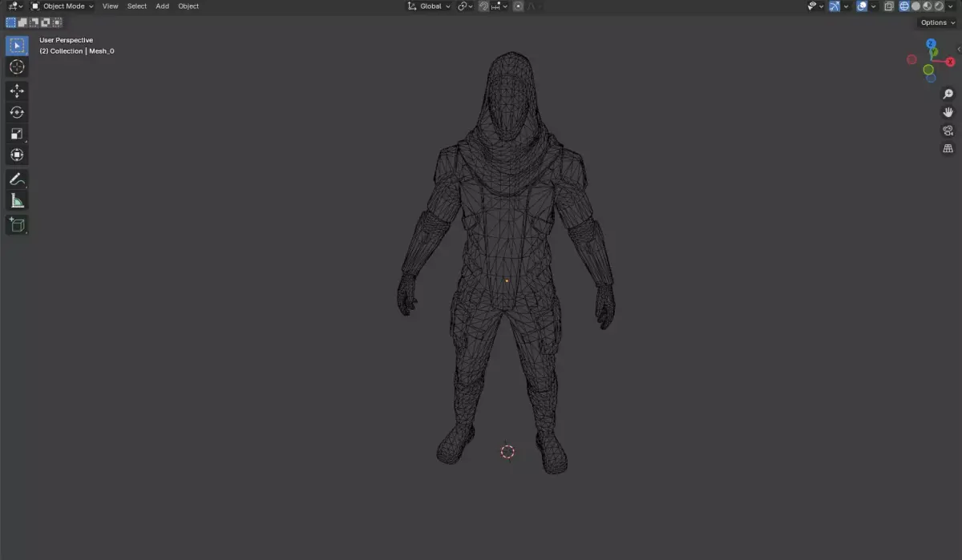Toggle X-Ray mode
The image size is (962, 560).
click(x=889, y=6)
